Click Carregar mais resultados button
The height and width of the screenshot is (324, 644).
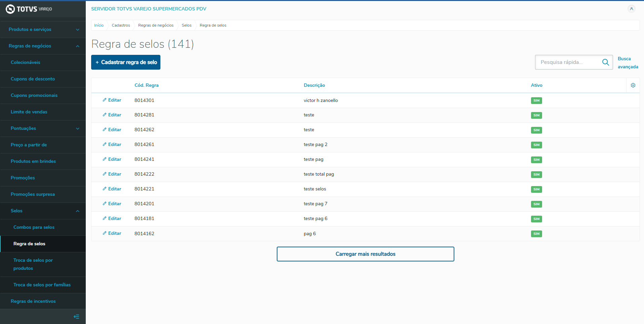[365, 254]
